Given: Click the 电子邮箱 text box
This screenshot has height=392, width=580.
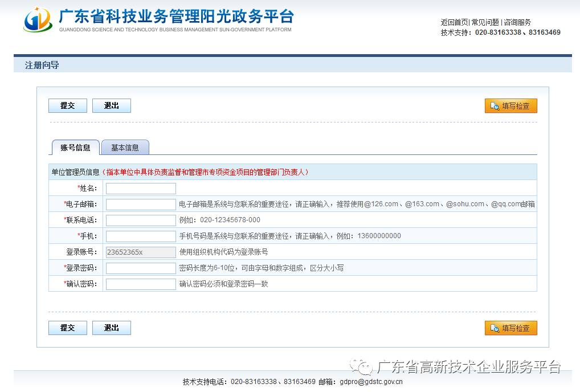Looking at the screenshot, I should pyautogui.click(x=141, y=205).
